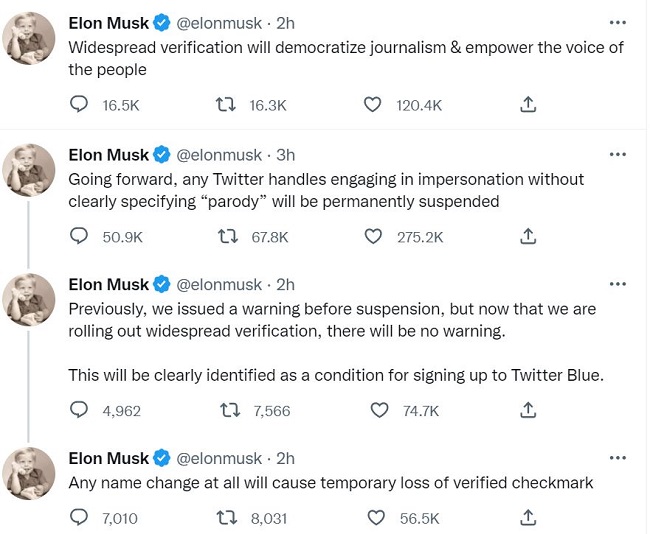Open more options on the 3h tweet
The width and height of the screenshot is (650, 534).
tap(617, 155)
